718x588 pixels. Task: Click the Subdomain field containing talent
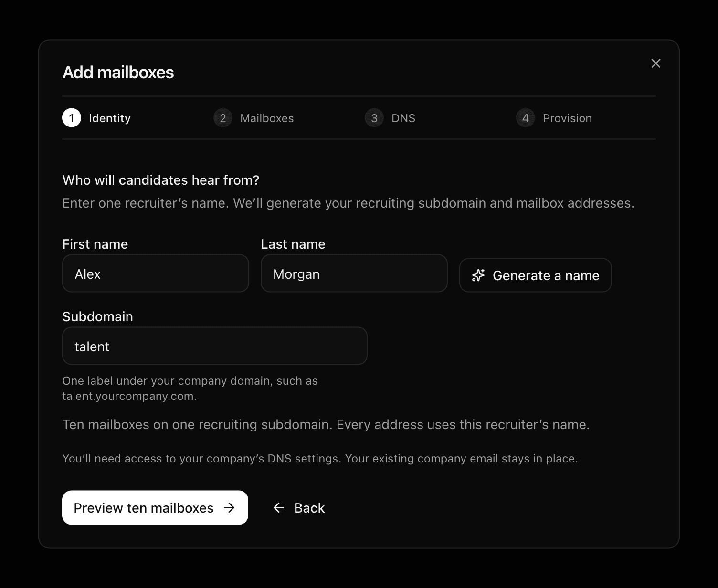215,346
